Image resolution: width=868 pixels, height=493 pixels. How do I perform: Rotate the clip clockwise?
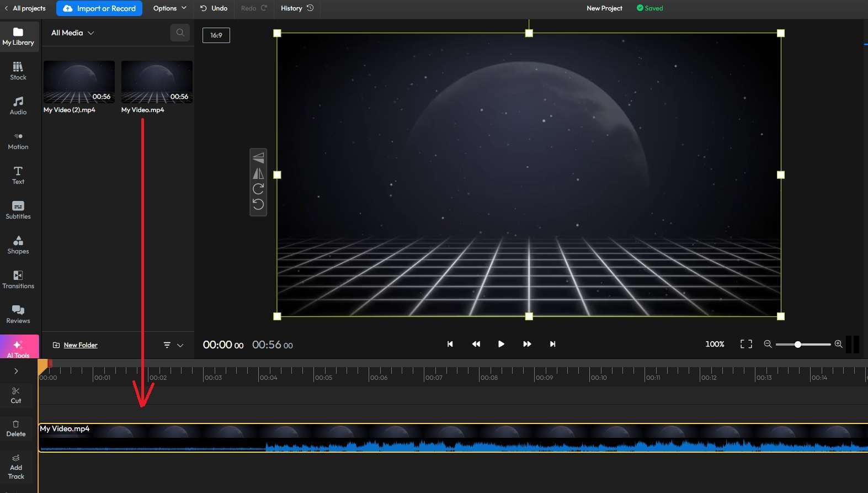[258, 189]
